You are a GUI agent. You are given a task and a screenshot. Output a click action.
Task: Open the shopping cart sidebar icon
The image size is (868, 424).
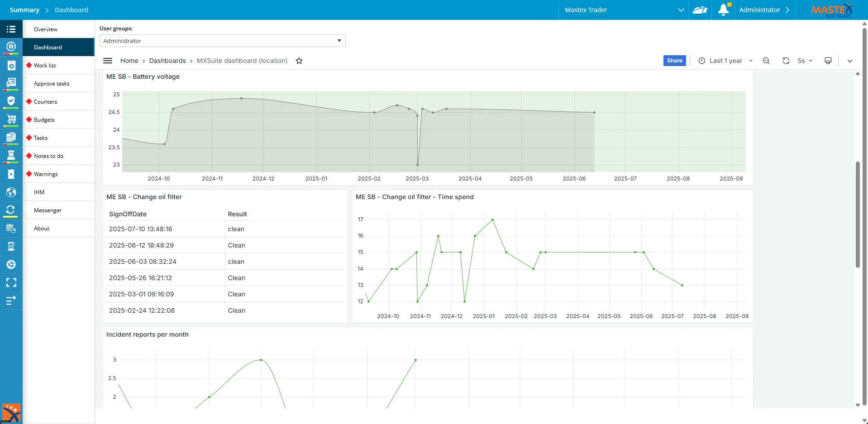11,119
